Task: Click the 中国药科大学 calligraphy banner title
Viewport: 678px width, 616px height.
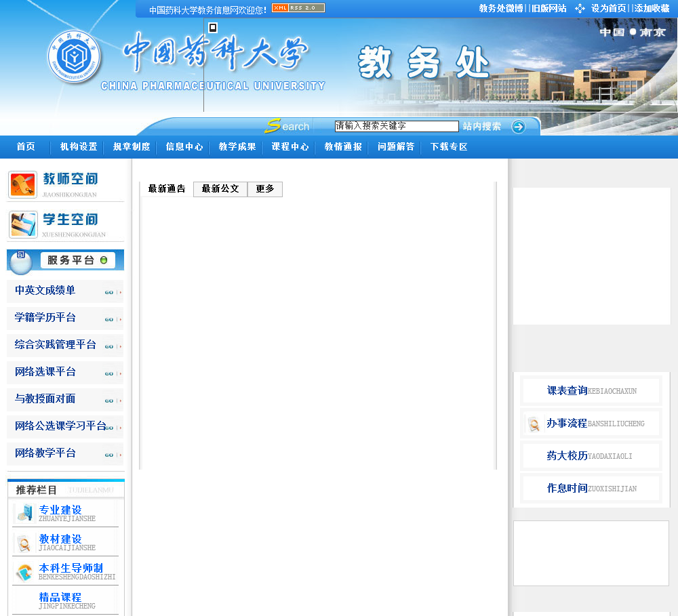Action: (x=216, y=52)
